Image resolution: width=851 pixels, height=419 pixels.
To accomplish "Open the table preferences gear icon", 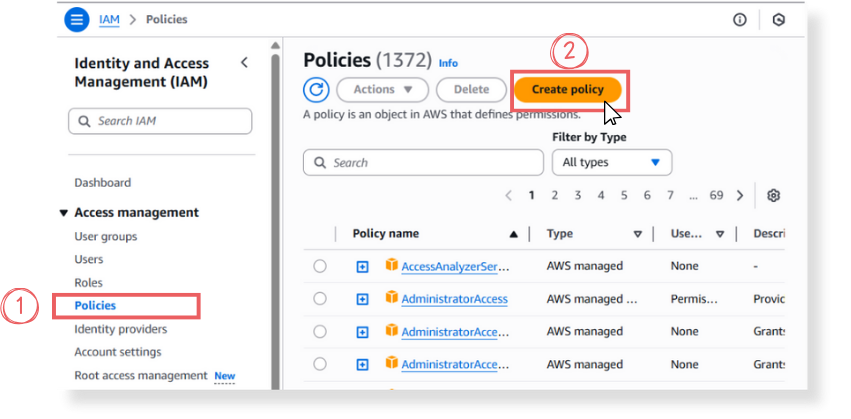I will (773, 195).
